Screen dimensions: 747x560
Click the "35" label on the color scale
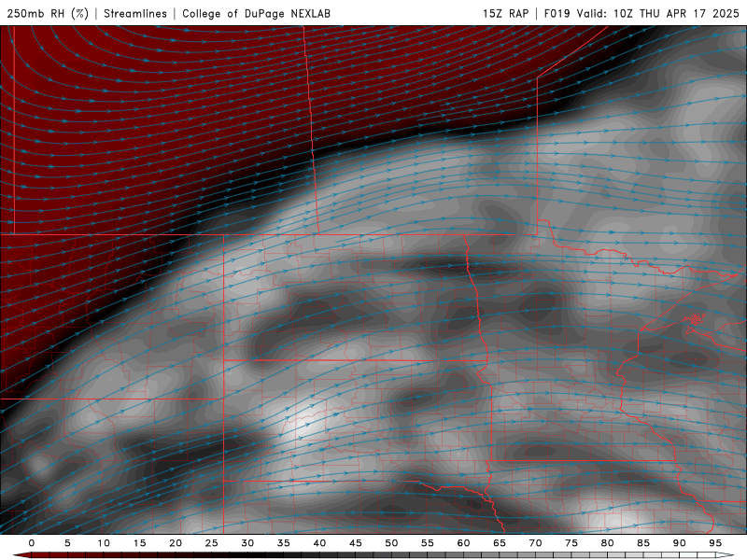[284, 543]
